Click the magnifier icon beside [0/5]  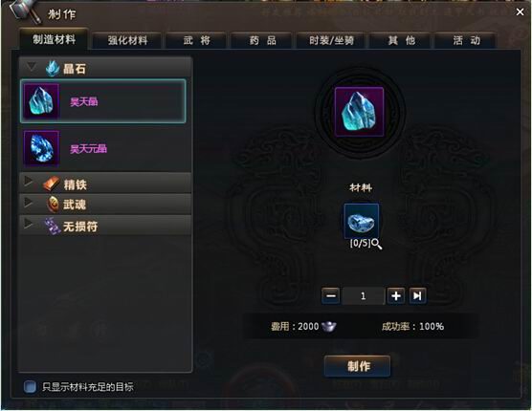click(x=377, y=244)
